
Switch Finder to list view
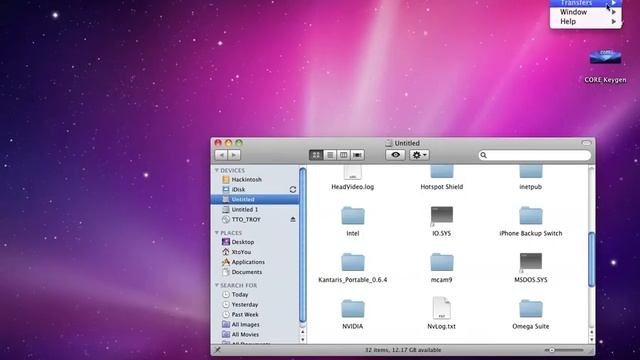point(330,155)
